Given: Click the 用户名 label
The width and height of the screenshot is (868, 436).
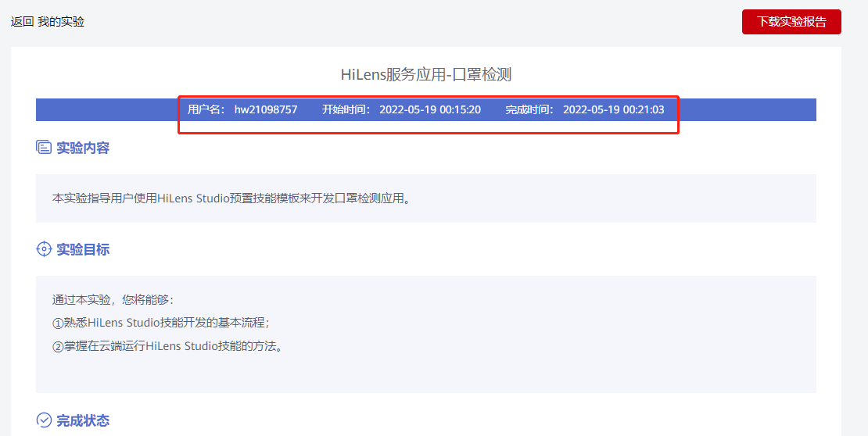Looking at the screenshot, I should click(206, 109).
